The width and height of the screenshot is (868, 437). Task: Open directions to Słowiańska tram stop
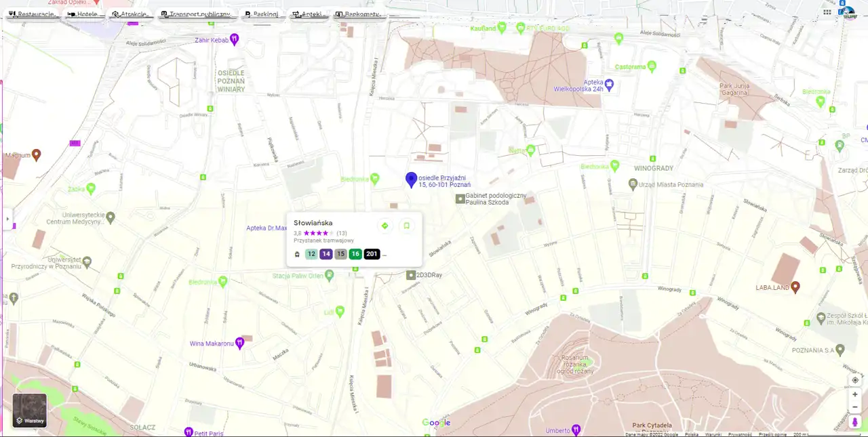coord(384,226)
